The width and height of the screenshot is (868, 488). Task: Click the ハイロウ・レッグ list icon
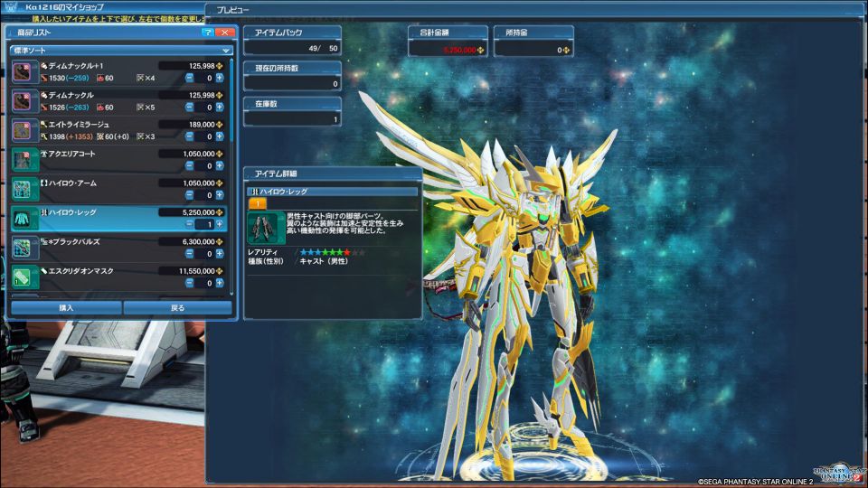pyautogui.click(x=24, y=218)
